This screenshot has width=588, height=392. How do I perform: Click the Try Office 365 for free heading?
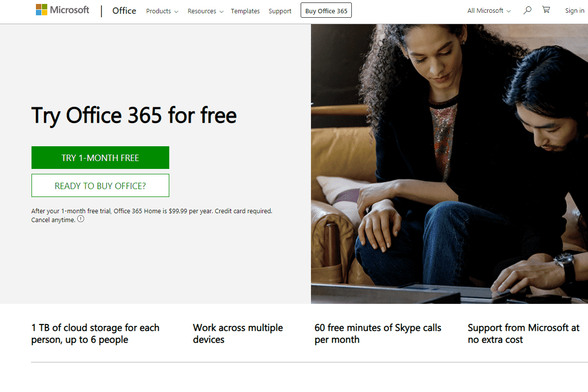pos(134,115)
